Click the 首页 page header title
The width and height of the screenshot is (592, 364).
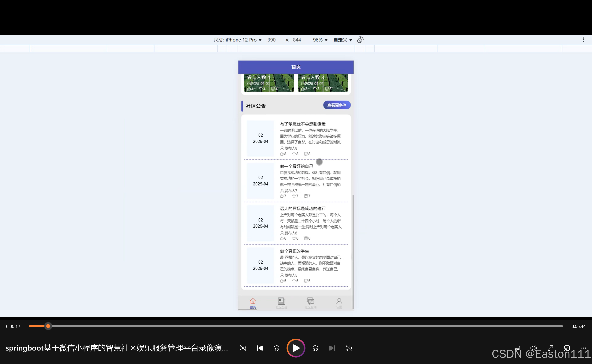[296, 67]
